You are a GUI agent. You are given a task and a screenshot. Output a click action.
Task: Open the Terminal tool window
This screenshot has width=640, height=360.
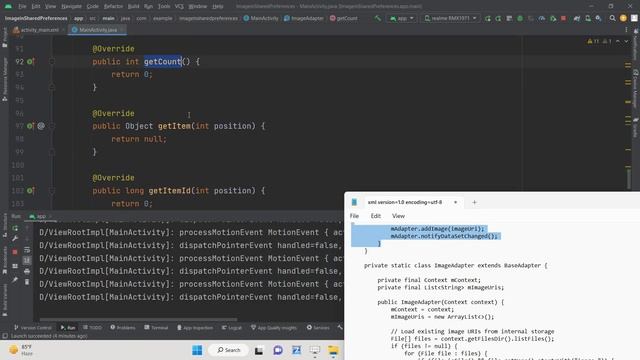tap(156, 327)
